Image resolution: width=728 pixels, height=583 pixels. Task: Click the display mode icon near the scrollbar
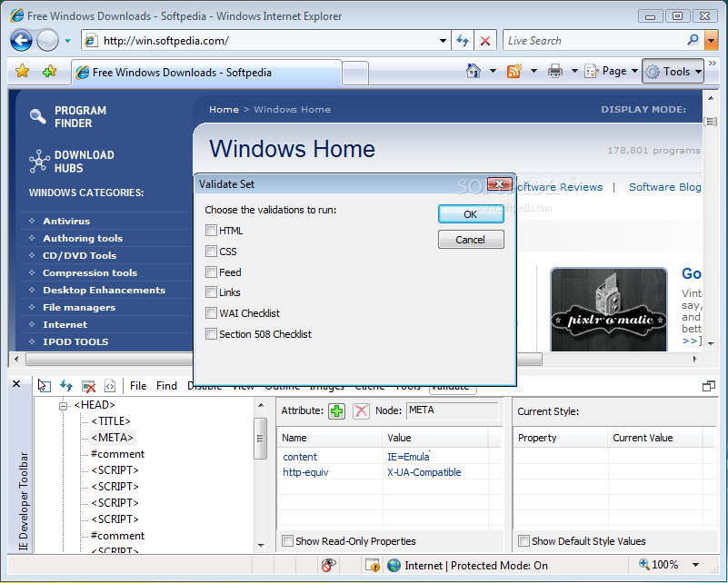[711, 122]
